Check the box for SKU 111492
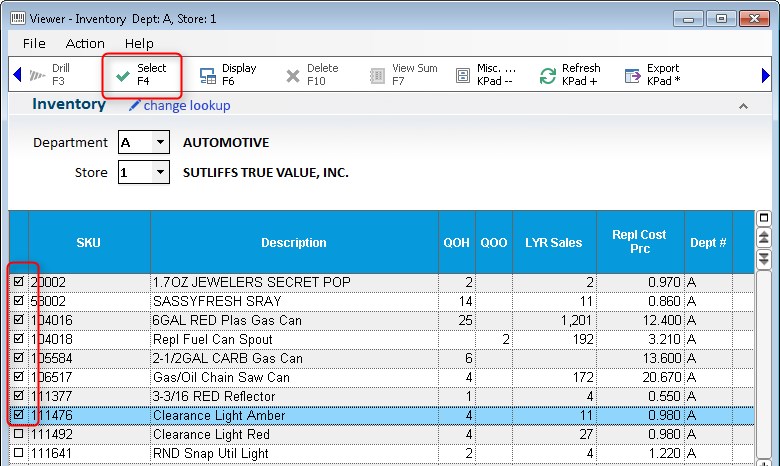Viewport: 780px width, 466px height. click(x=18, y=435)
